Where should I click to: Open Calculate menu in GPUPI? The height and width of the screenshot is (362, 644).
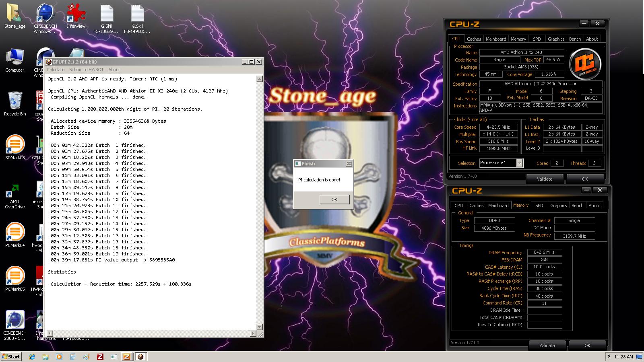pyautogui.click(x=56, y=70)
